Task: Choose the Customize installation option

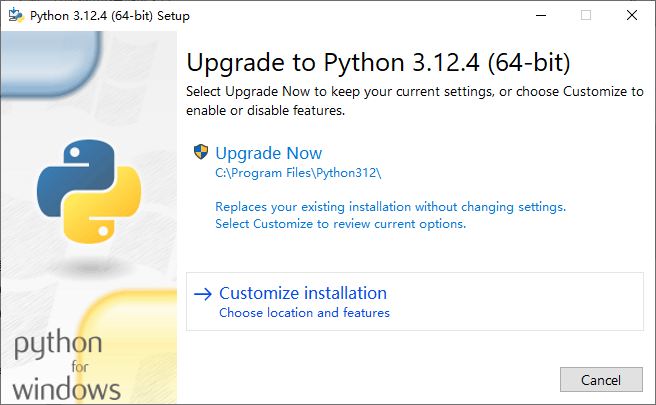Action: point(302,293)
